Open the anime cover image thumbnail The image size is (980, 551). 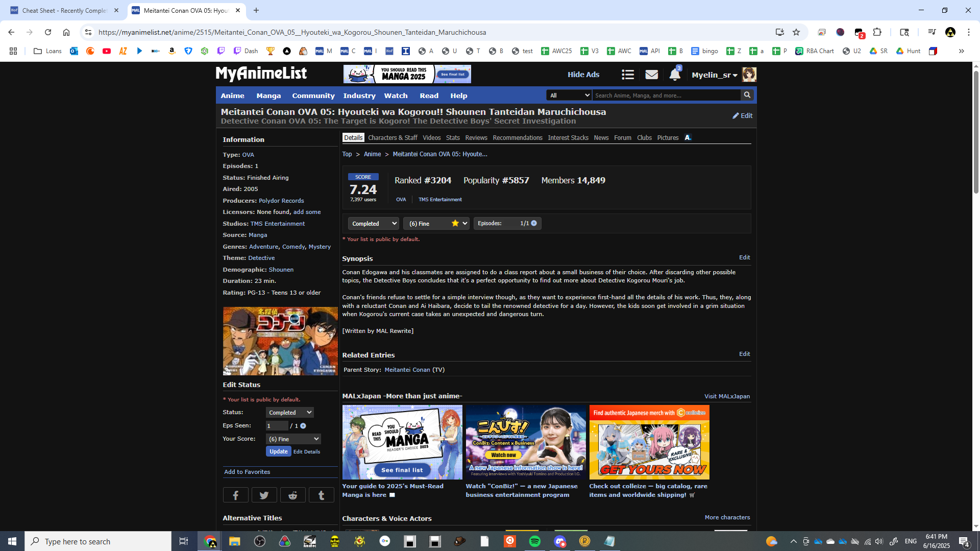pos(280,341)
